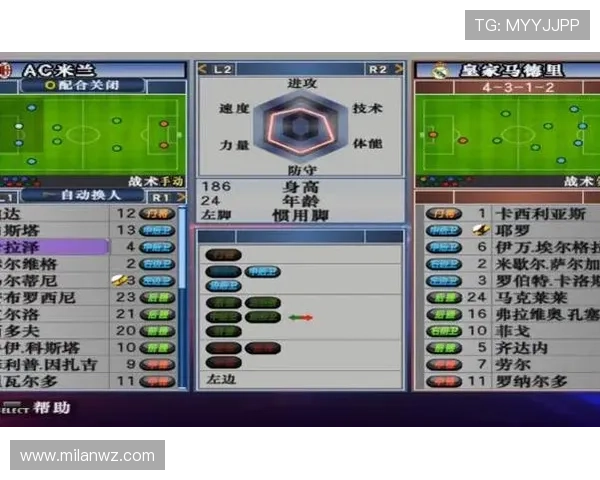Open the www.milanwz.com link

click(x=88, y=456)
